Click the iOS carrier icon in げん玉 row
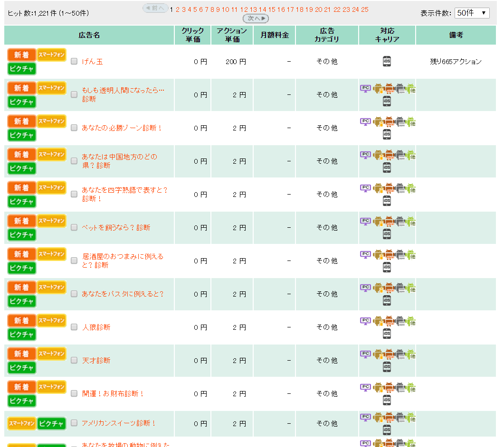 (387, 62)
